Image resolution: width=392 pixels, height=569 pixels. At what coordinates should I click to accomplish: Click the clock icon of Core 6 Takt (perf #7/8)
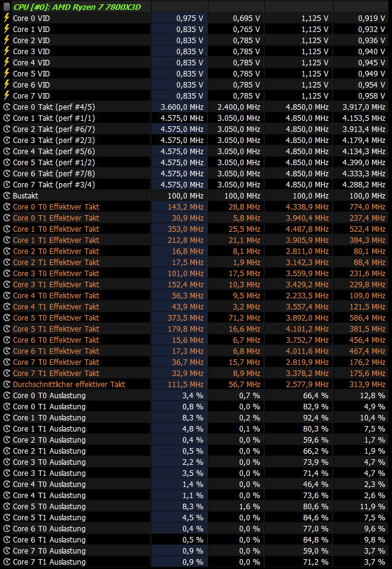tap(6, 173)
